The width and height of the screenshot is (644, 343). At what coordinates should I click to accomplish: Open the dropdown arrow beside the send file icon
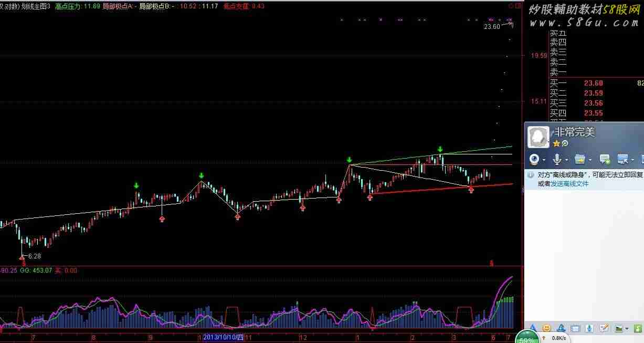590,159
